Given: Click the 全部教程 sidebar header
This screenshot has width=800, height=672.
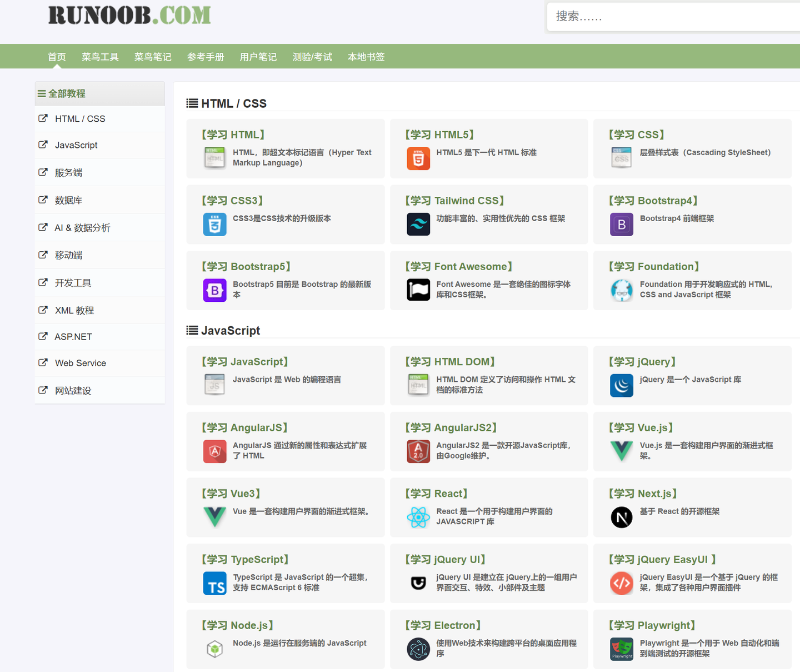Looking at the screenshot, I should coord(100,93).
